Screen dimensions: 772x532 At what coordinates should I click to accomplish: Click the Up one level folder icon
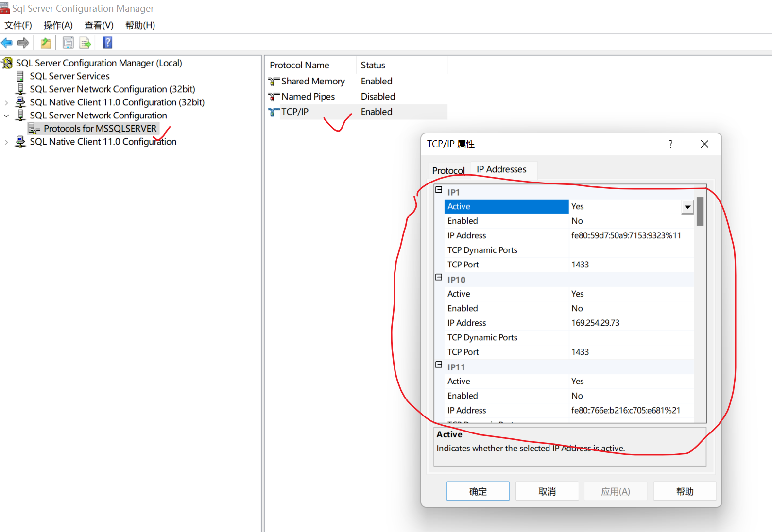pyautogui.click(x=46, y=43)
